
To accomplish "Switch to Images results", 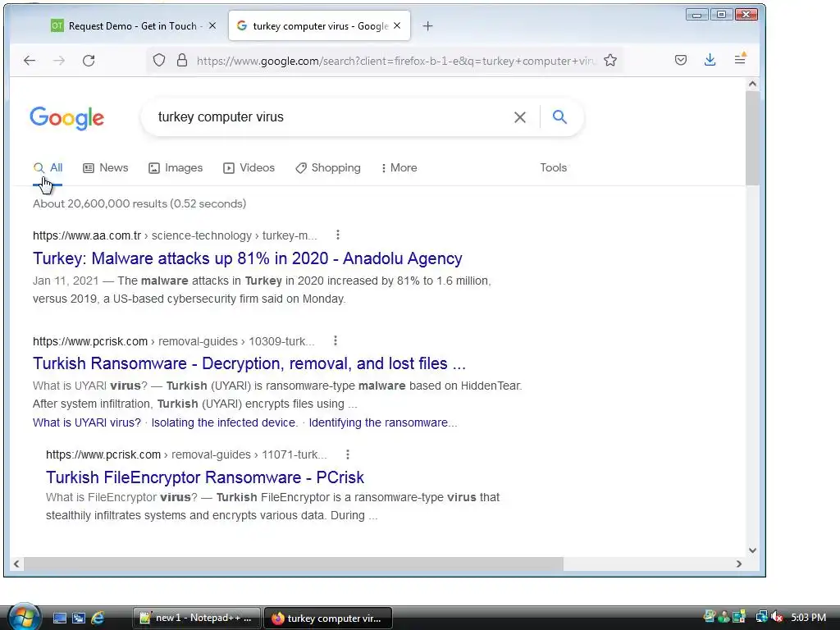I will point(176,167).
